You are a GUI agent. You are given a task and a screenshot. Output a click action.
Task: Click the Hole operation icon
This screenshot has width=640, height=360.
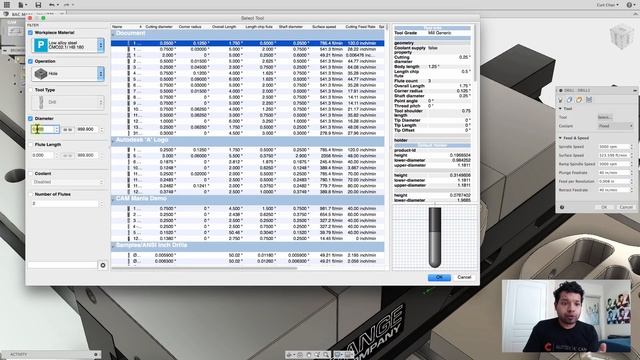(x=40, y=74)
